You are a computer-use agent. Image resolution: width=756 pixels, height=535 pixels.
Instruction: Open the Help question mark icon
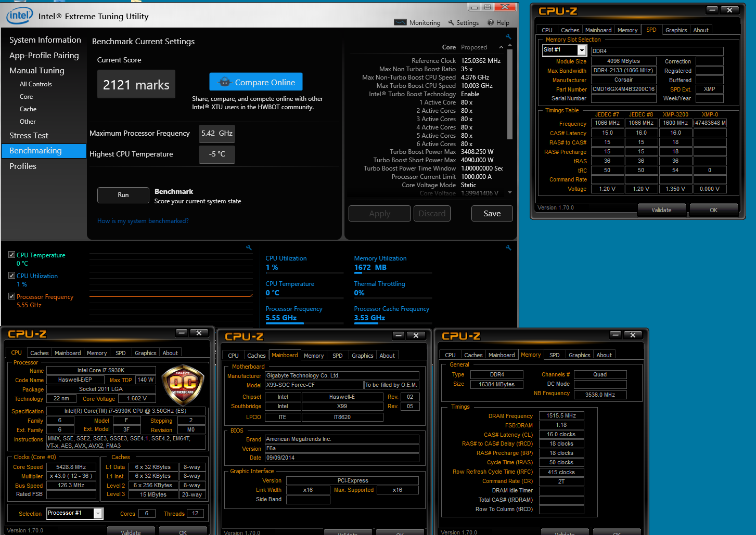pos(490,22)
